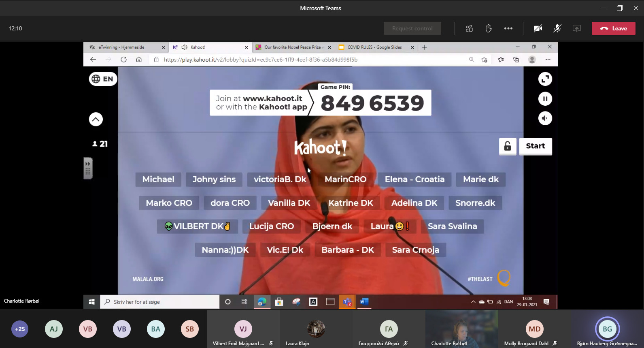Image resolution: width=644 pixels, height=348 pixels.
Task: Toggle camera in Teams call
Action: [x=538, y=28]
